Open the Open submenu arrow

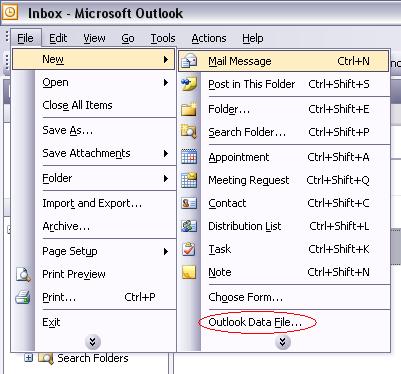click(166, 83)
